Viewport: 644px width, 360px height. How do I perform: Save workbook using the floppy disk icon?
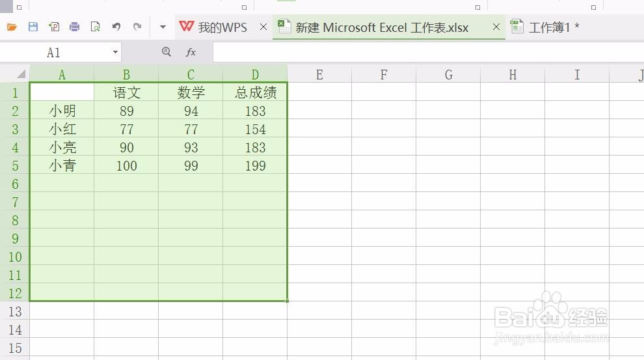[x=33, y=27]
